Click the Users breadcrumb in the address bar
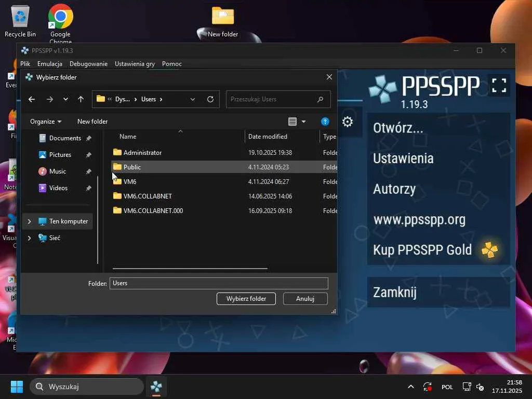This screenshot has width=532, height=399. (x=149, y=99)
